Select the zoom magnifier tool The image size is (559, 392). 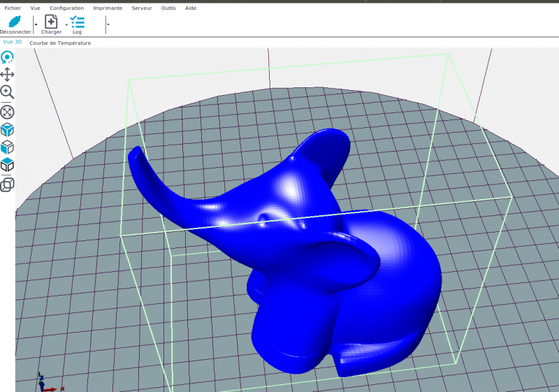point(7,92)
